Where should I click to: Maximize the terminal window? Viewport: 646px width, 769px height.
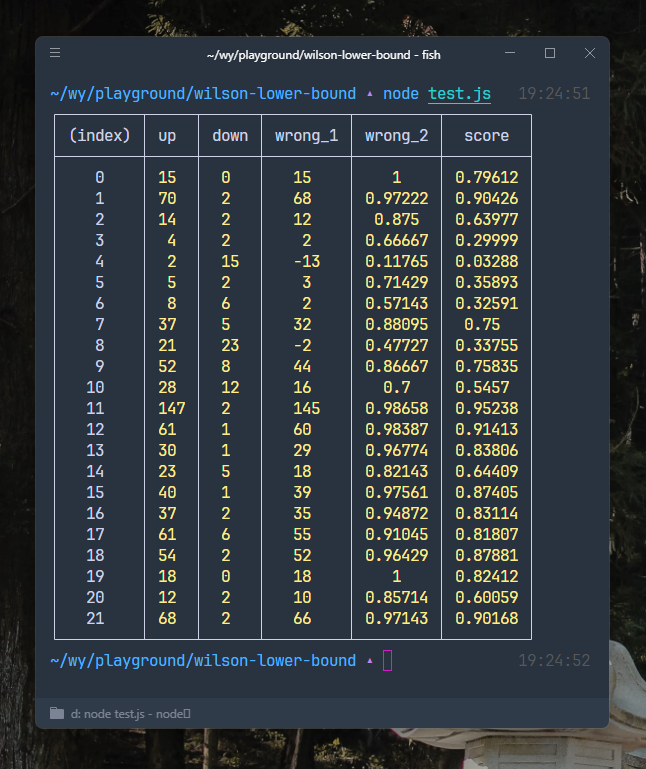tap(550, 53)
